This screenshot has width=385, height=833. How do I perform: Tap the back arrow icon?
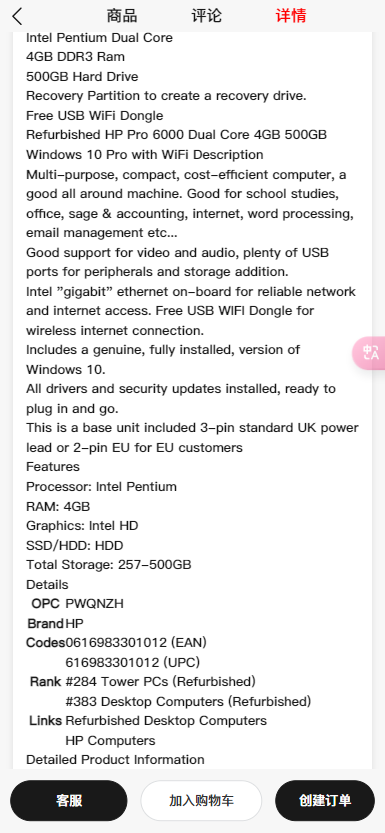coord(18,16)
